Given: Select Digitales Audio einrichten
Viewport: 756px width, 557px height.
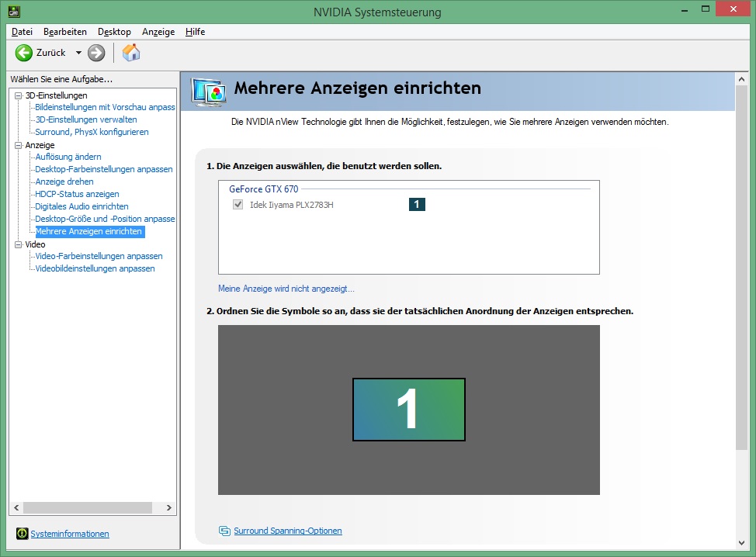Looking at the screenshot, I should coord(82,206).
